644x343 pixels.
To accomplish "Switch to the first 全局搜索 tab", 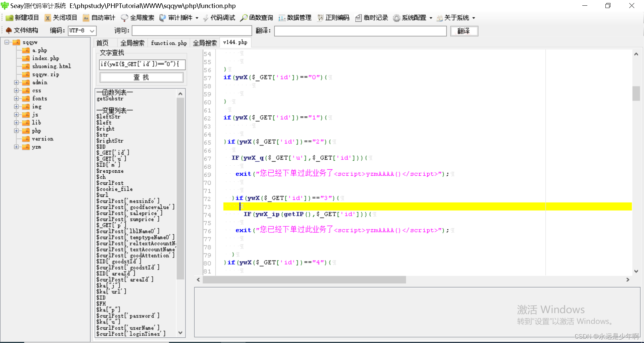I will click(x=132, y=43).
